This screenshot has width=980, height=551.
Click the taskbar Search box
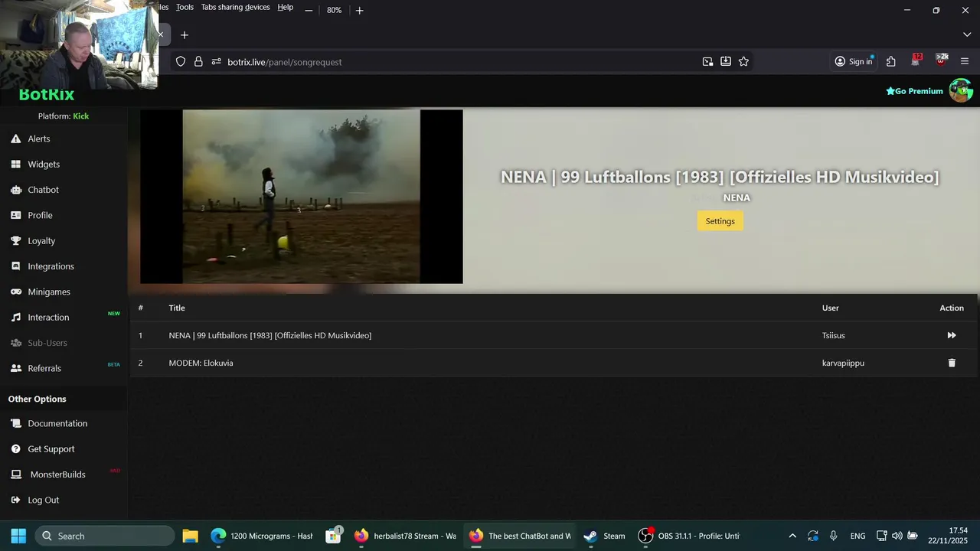coord(104,536)
